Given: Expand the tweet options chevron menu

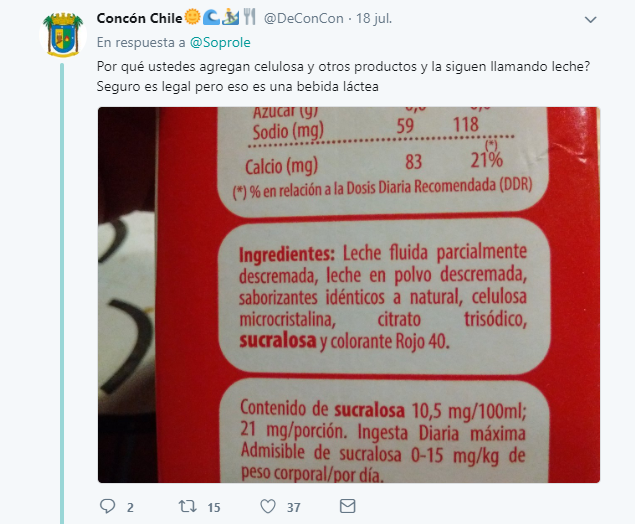Looking at the screenshot, I should [590, 19].
